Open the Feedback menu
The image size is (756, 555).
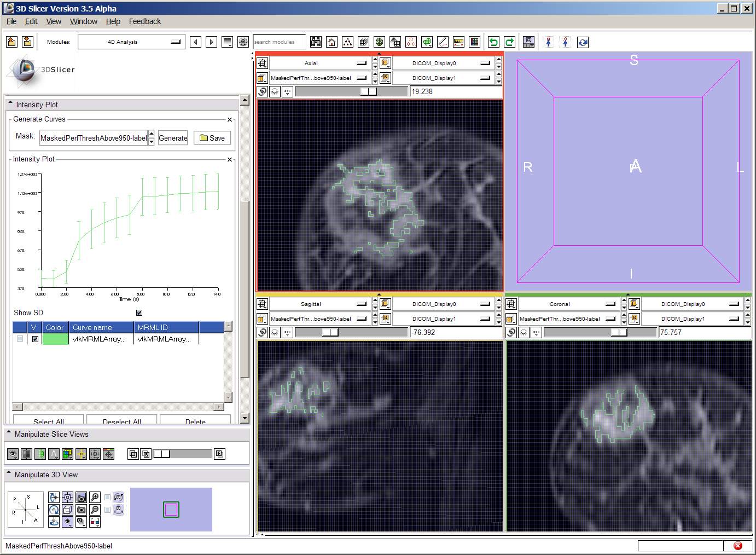pos(144,21)
